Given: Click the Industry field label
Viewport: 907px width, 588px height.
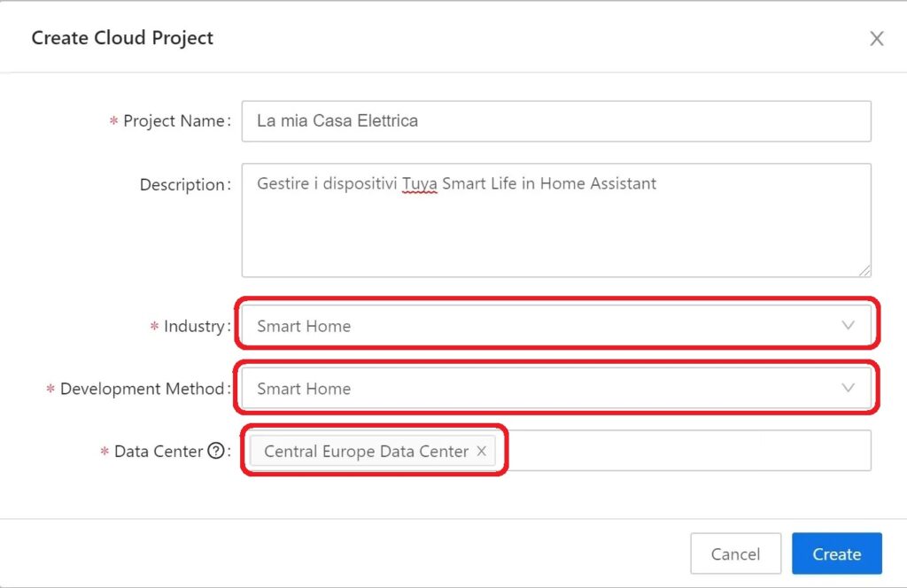Looking at the screenshot, I should 194,326.
